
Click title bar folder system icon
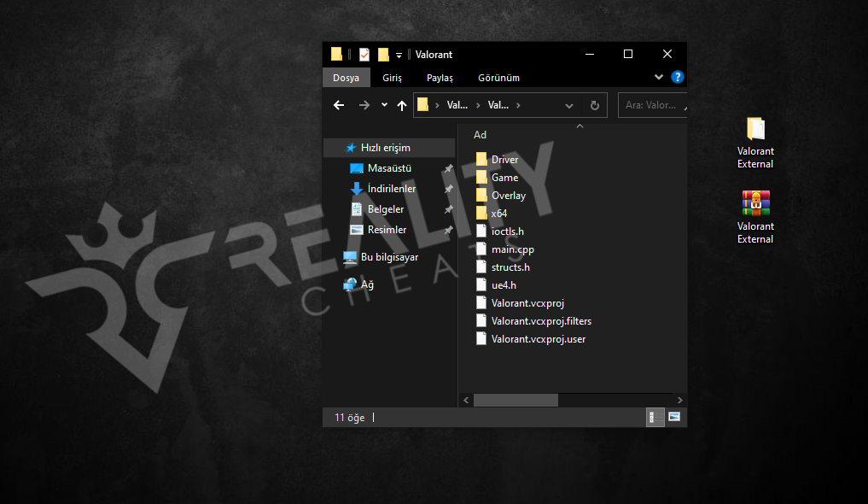[336, 54]
